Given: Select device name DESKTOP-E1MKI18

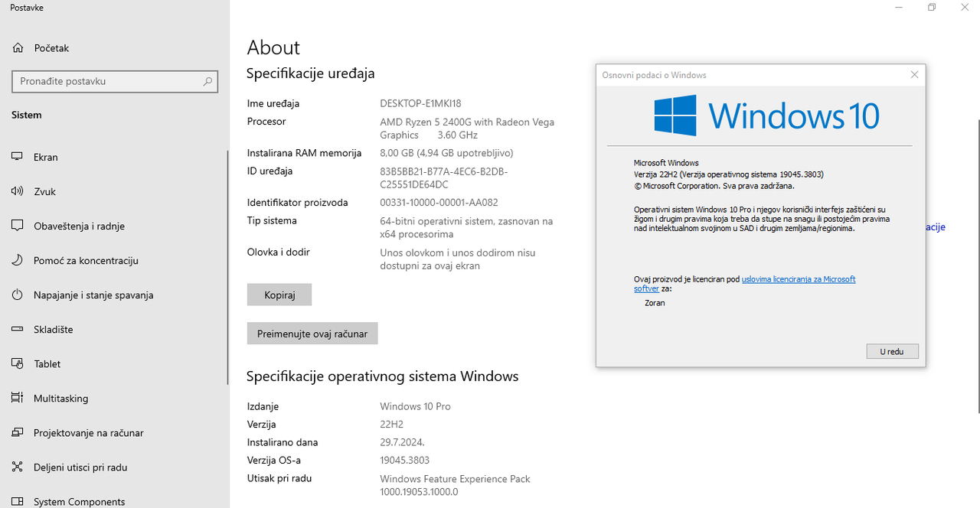Looking at the screenshot, I should [x=420, y=103].
